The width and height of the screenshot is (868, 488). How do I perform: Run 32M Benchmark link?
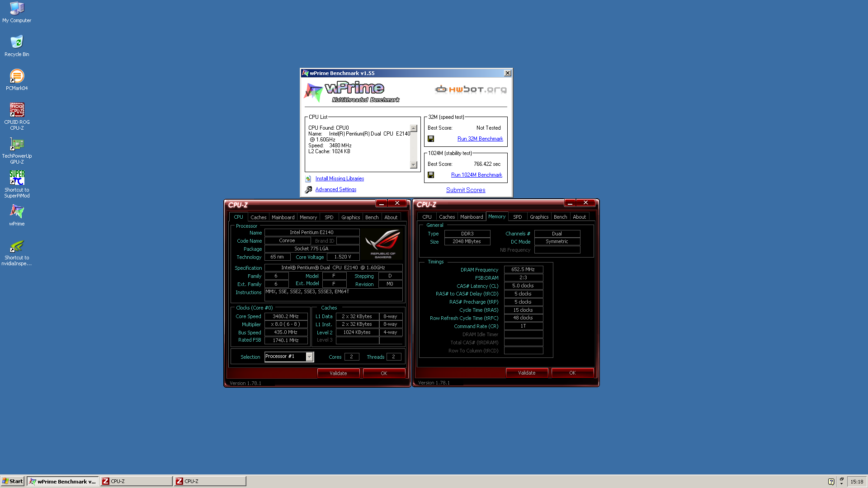coord(480,139)
